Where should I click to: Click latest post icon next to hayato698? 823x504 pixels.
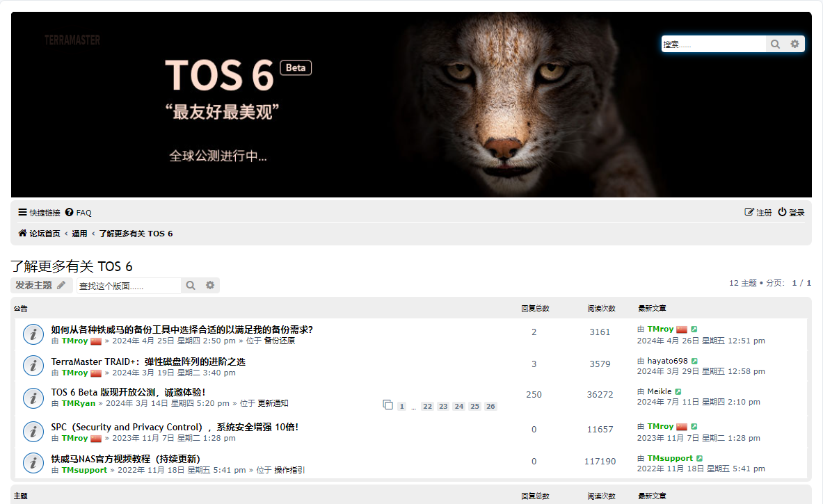pyautogui.click(x=694, y=361)
